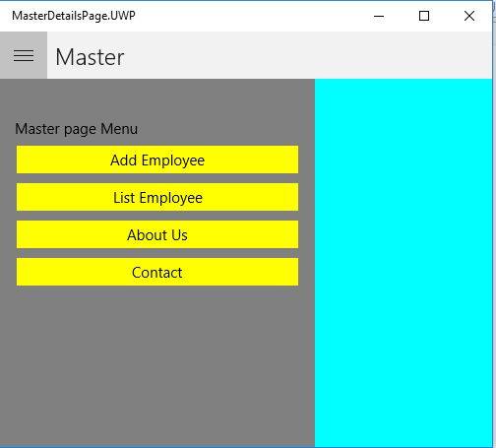This screenshot has height=448, width=496.
Task: Go to About Us
Action: [157, 234]
